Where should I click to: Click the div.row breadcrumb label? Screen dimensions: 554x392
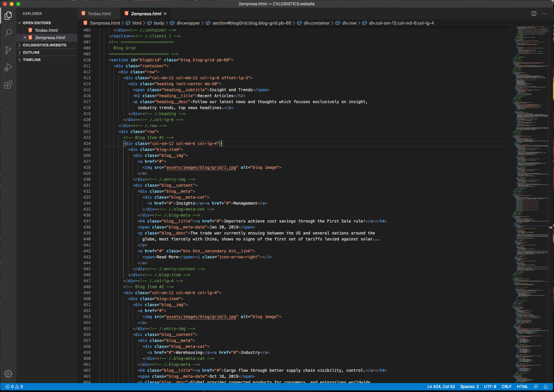(x=349, y=23)
